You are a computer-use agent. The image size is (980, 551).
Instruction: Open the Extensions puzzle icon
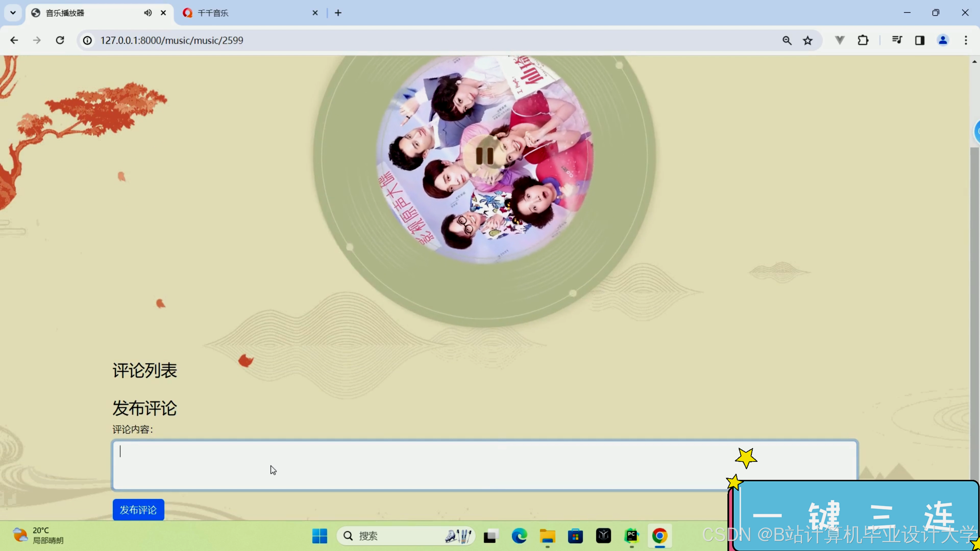pos(863,40)
